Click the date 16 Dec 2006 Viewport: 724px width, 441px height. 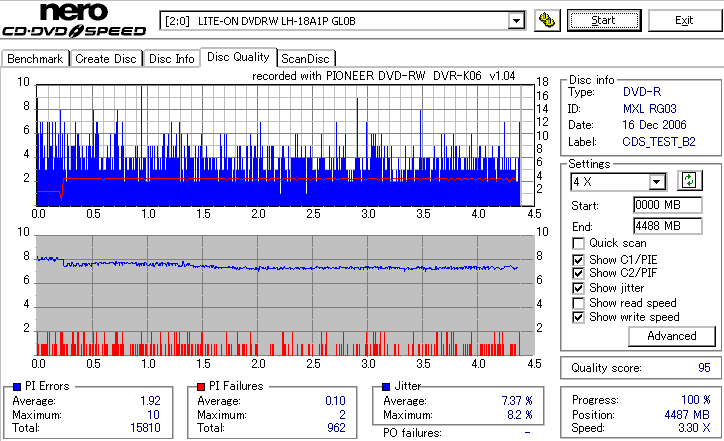tap(654, 125)
